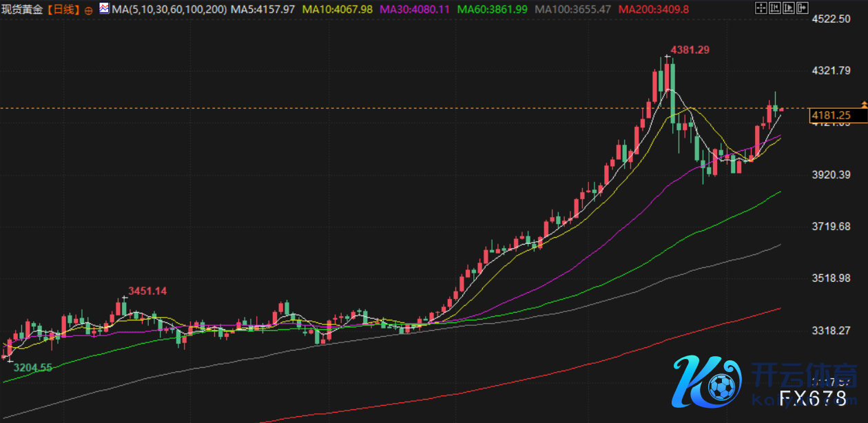Click the 4381.29 high price marker
The image size is (868, 423).
pyautogui.click(x=690, y=50)
